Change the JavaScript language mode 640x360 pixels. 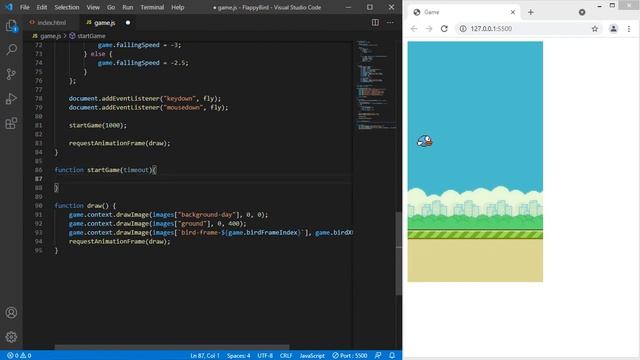(x=312, y=356)
